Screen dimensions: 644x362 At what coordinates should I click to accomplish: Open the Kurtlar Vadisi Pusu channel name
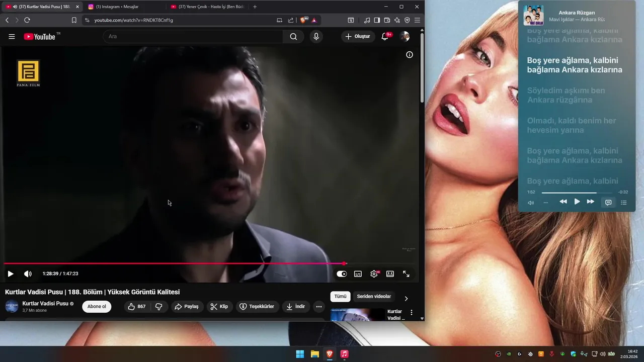45,304
